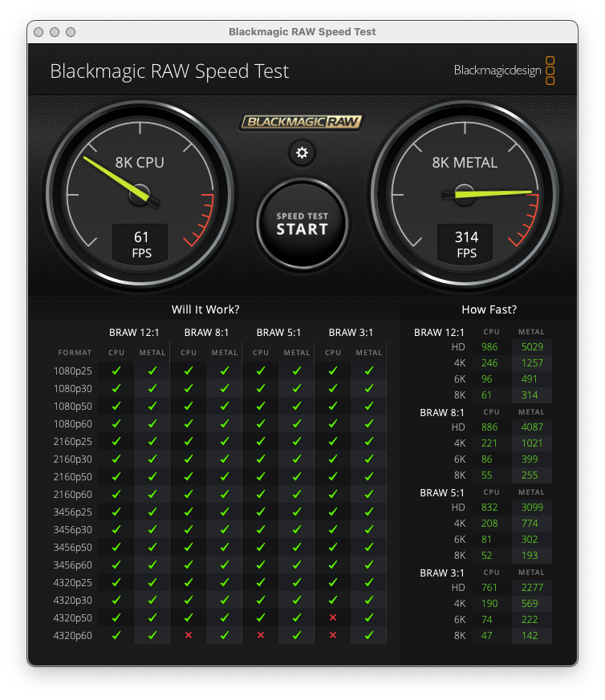
Task: Click checkmark for 2160p30 BRAW 5:1 METAL
Action: click(297, 459)
